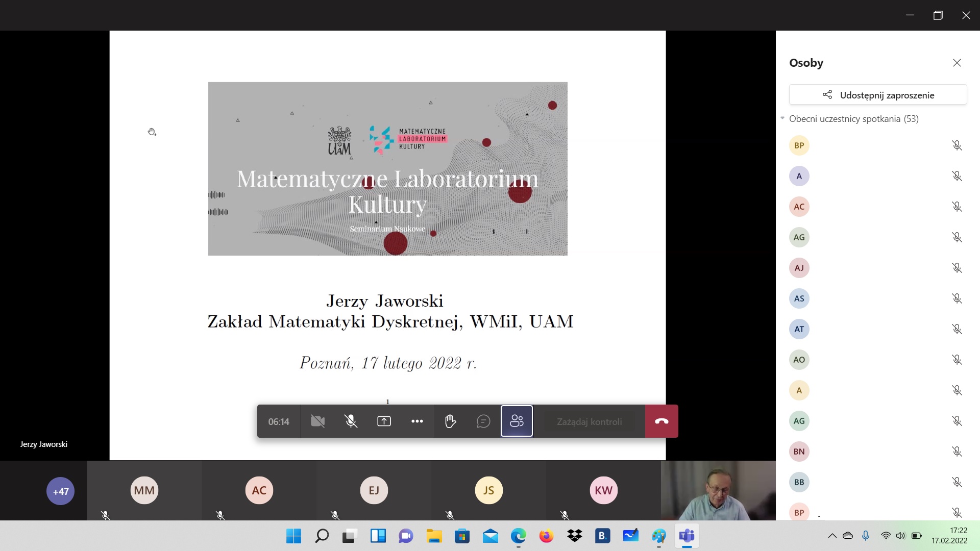Click the presenter's video thumbnail
980x551 pixels.
point(718,490)
